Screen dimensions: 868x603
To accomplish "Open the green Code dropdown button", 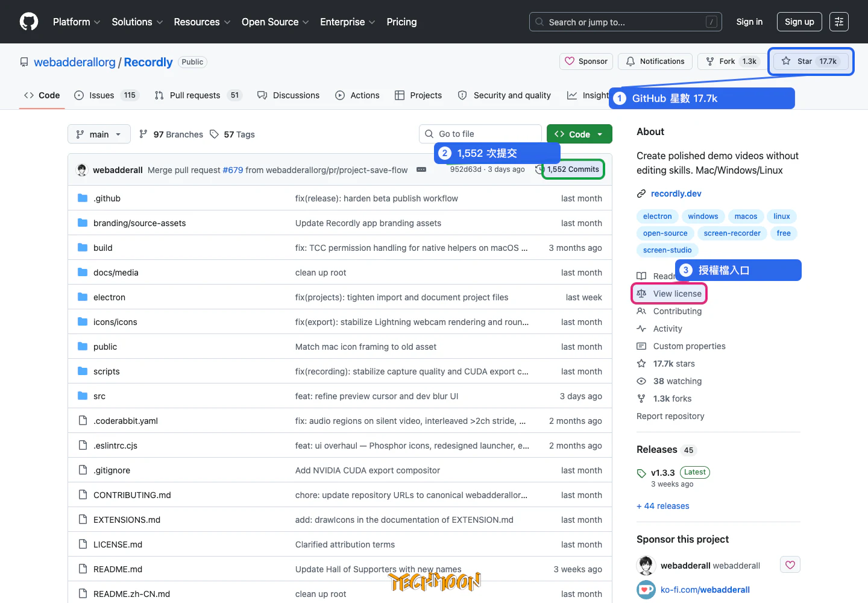I will click(x=579, y=134).
